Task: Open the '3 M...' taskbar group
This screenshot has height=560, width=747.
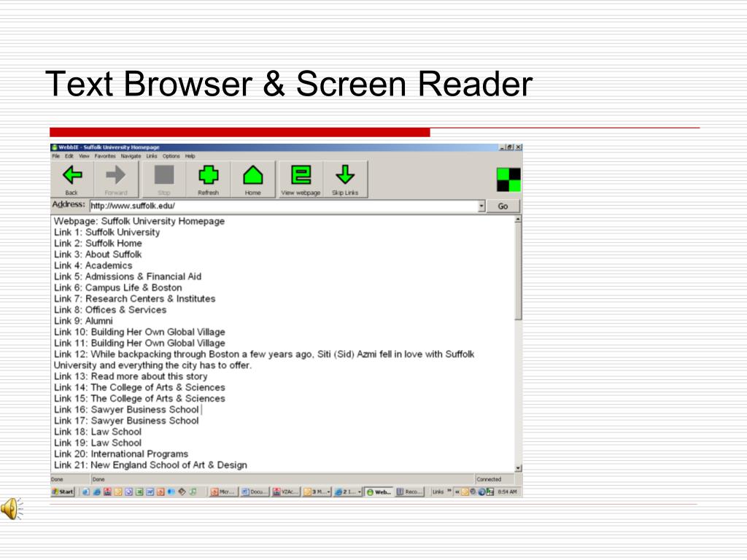Action: click(x=317, y=492)
